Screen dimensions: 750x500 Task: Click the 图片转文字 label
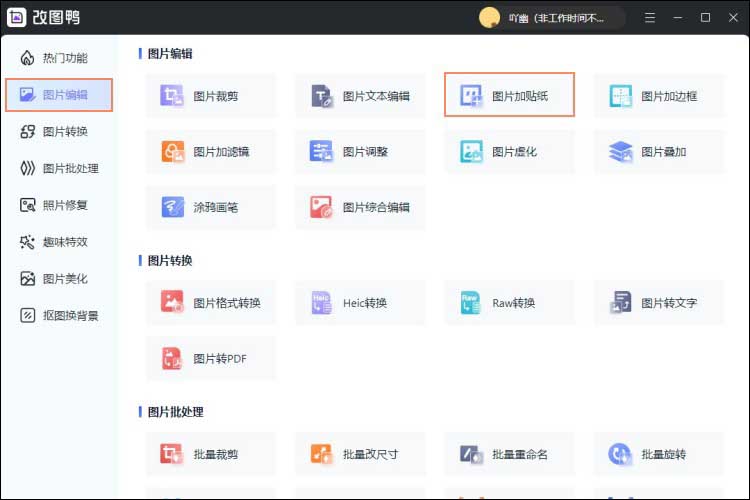(x=669, y=303)
